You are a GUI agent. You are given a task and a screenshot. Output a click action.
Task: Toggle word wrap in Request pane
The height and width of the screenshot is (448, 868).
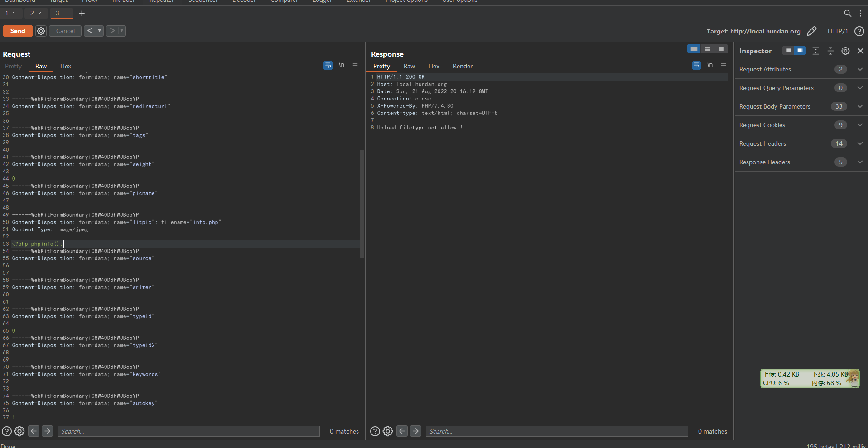click(x=328, y=66)
